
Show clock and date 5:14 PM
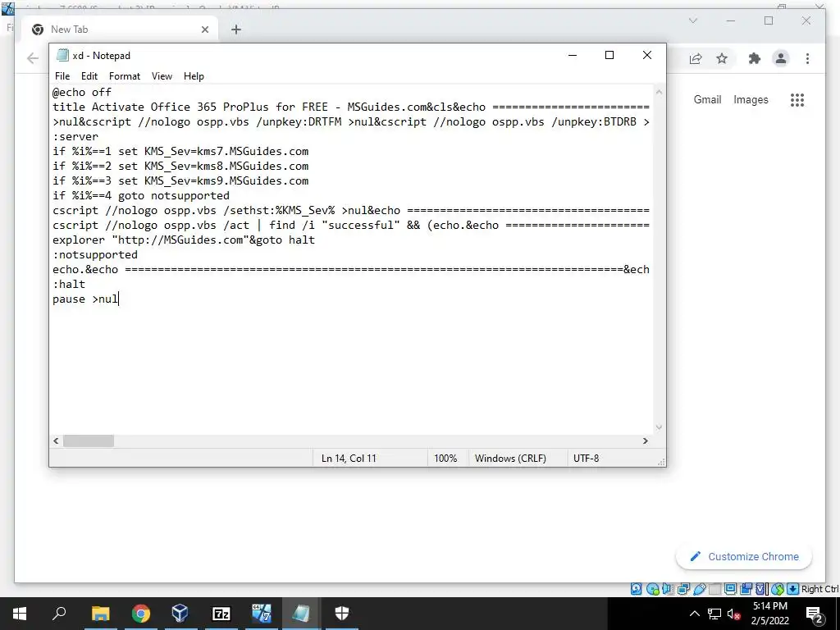pyautogui.click(x=769, y=614)
